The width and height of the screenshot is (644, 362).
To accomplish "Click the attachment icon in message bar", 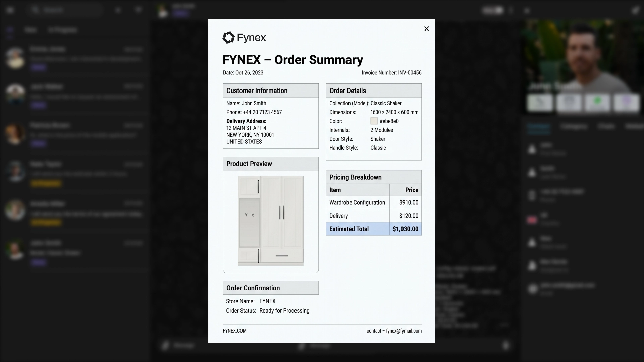I will [165, 345].
